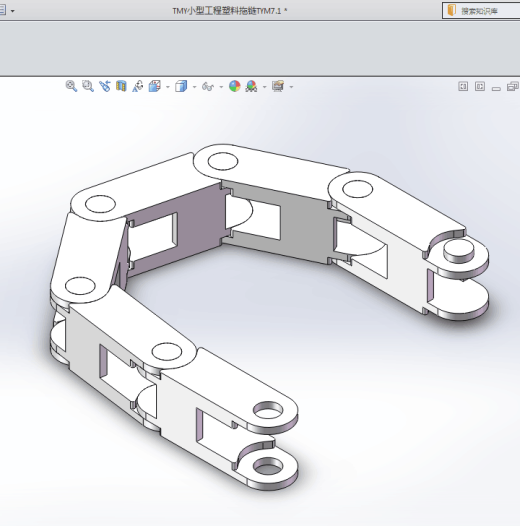Screen dimensions: 520x526
Task: Click the View Orientation cube icon
Action: point(155,86)
